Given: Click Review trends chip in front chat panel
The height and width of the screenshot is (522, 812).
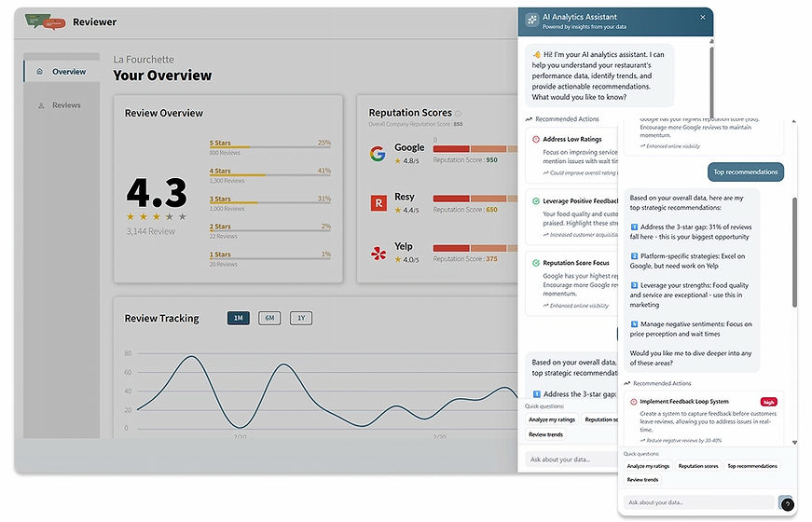Looking at the screenshot, I should [642, 479].
